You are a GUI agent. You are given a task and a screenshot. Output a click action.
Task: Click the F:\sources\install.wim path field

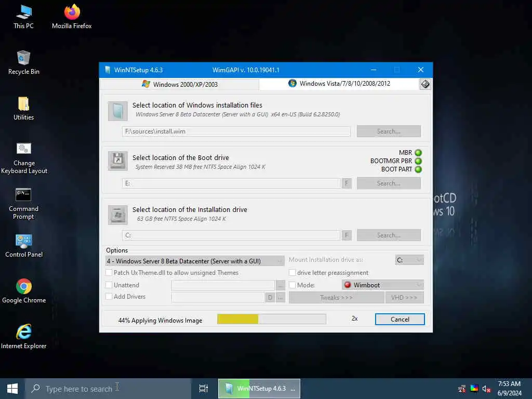(x=236, y=131)
